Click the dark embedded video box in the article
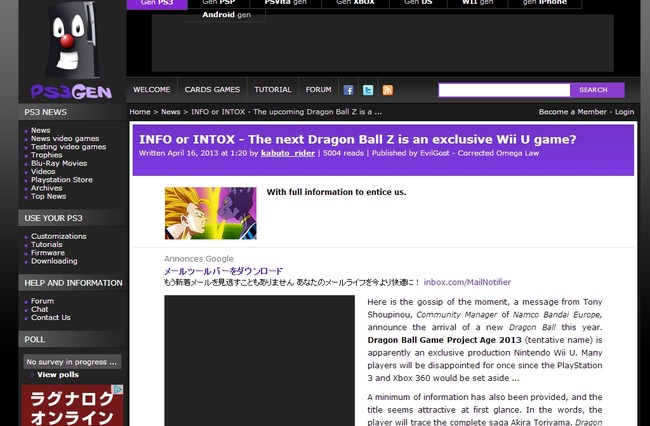The width and height of the screenshot is (650, 426). [259, 361]
